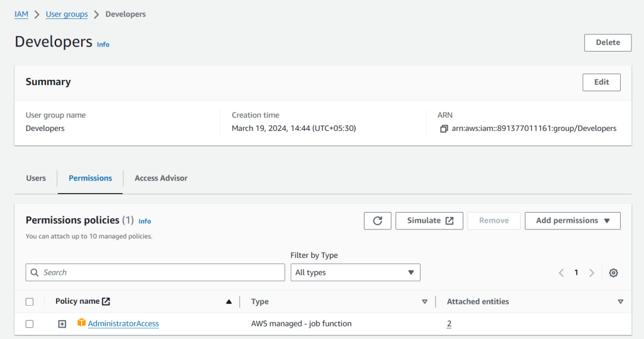Open Info link beside Permissions policies

tap(145, 221)
